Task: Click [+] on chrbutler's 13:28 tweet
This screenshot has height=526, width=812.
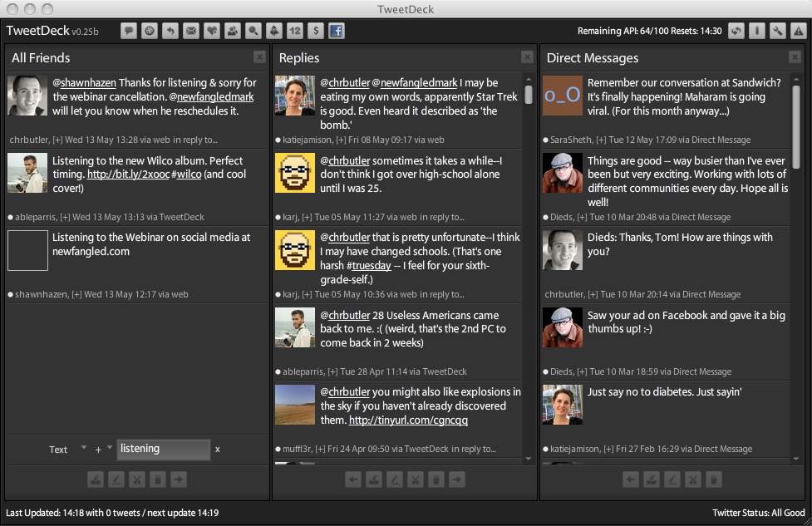Action: 57,140
